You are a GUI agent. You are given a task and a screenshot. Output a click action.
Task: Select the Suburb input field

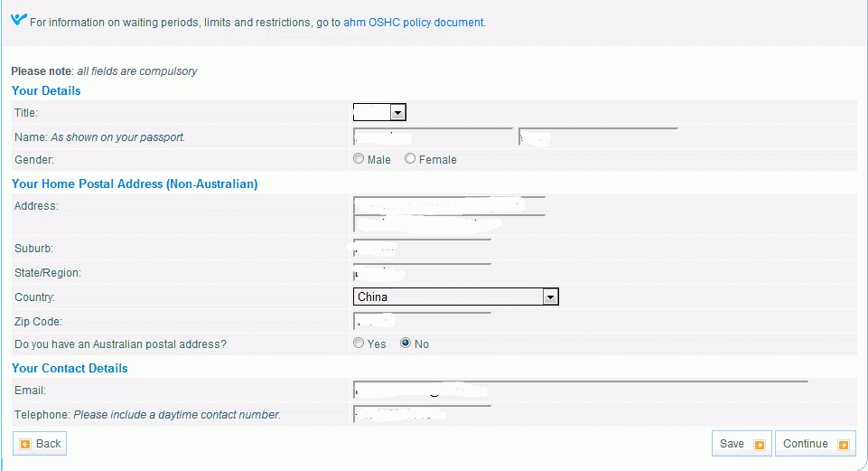click(422, 248)
